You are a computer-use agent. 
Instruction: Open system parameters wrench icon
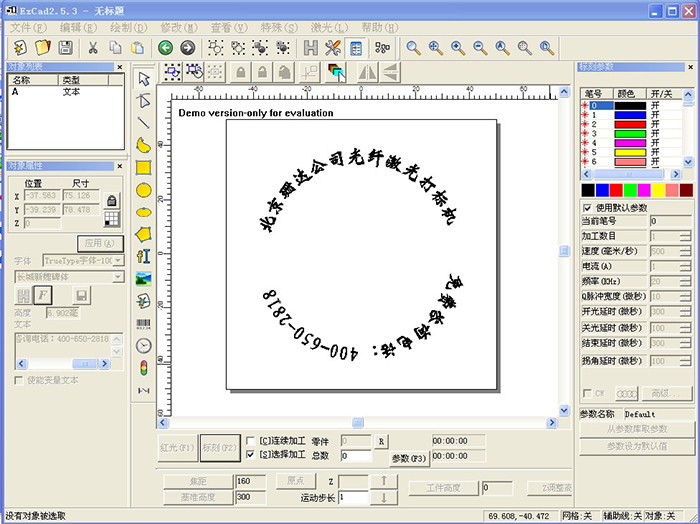333,48
